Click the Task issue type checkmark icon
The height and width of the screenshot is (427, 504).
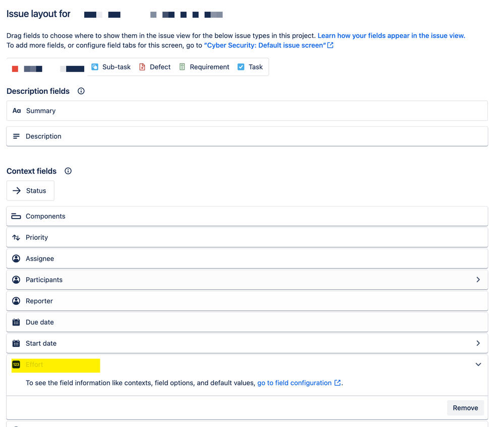click(x=241, y=67)
